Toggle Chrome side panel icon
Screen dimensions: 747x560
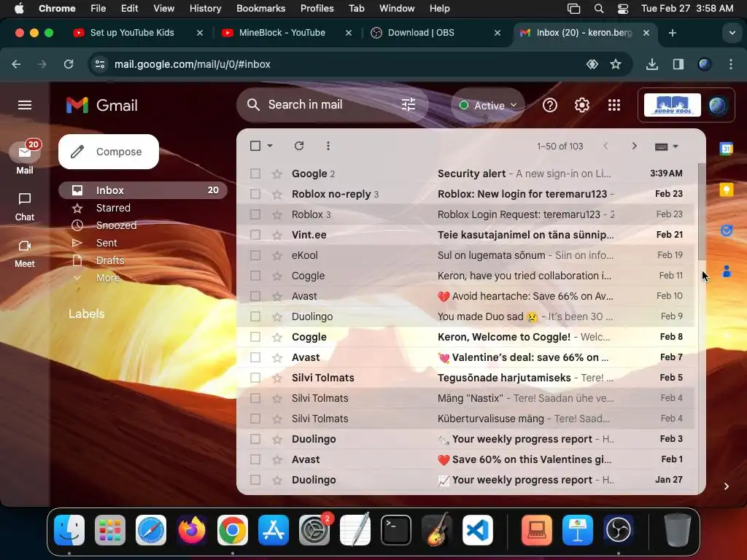pos(678,64)
